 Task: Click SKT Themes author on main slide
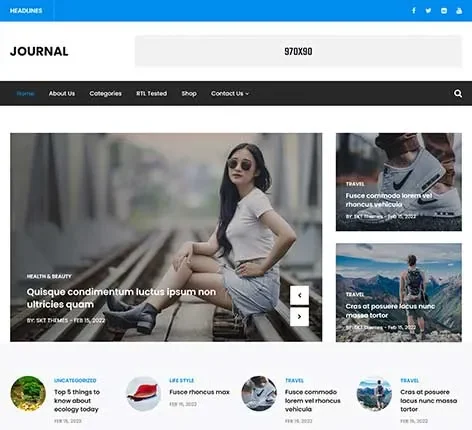click(x=52, y=320)
